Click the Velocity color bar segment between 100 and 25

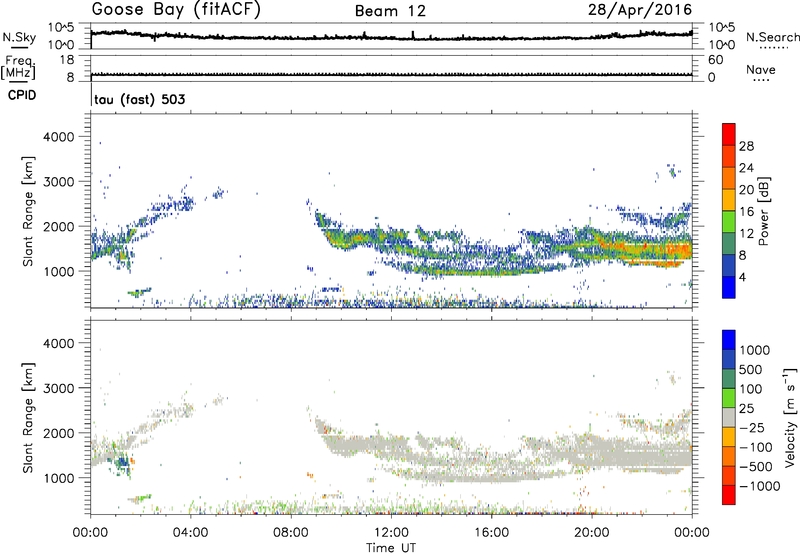[x=729, y=398]
